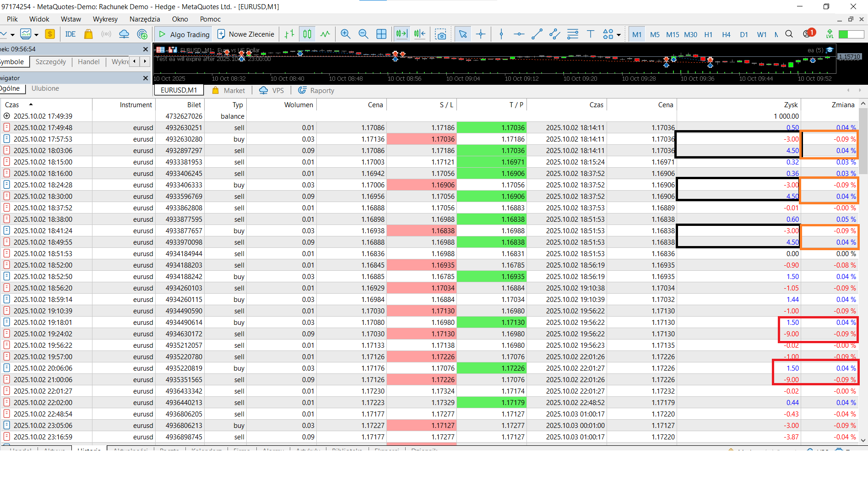Switch timeframe to D1
Image resolution: width=868 pixels, height=504 pixels.
tap(744, 35)
